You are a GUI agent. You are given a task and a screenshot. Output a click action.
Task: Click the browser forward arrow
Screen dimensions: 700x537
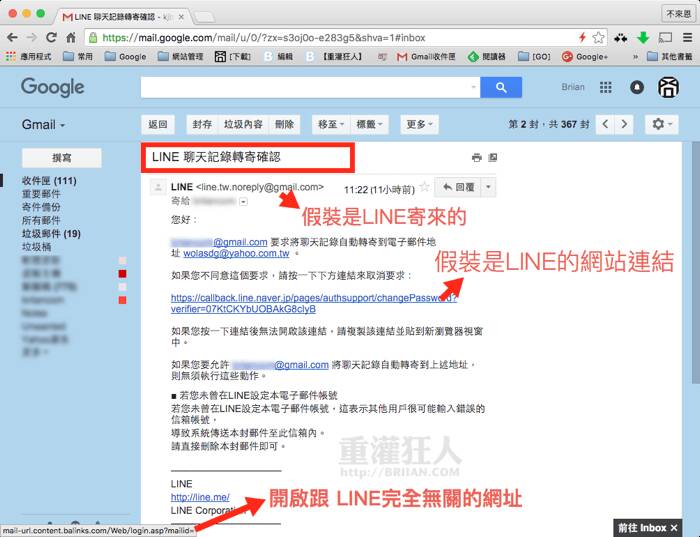[x=32, y=37]
